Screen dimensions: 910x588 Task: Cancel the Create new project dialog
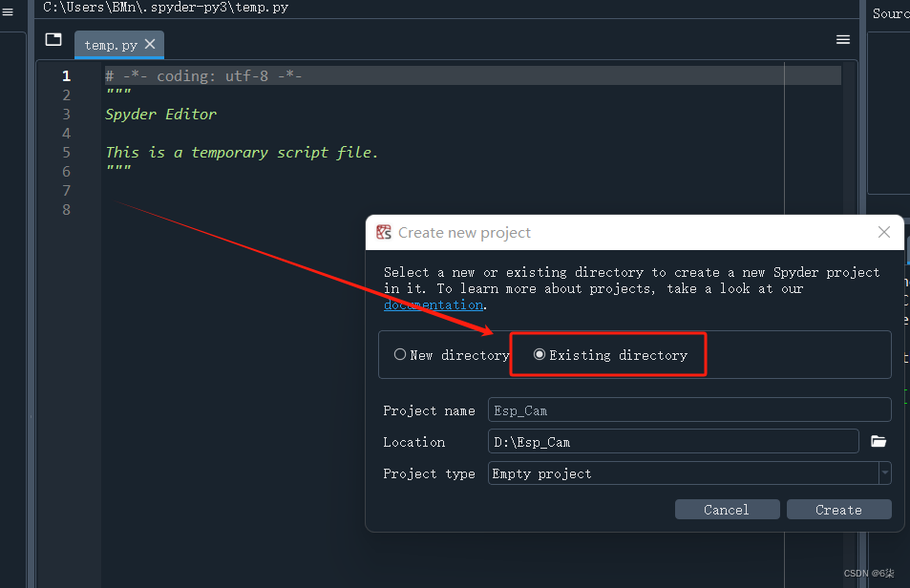[x=727, y=510]
